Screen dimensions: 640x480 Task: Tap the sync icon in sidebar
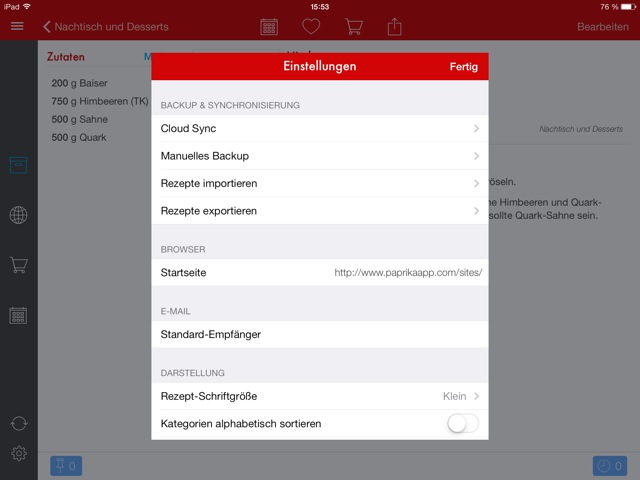click(x=18, y=424)
